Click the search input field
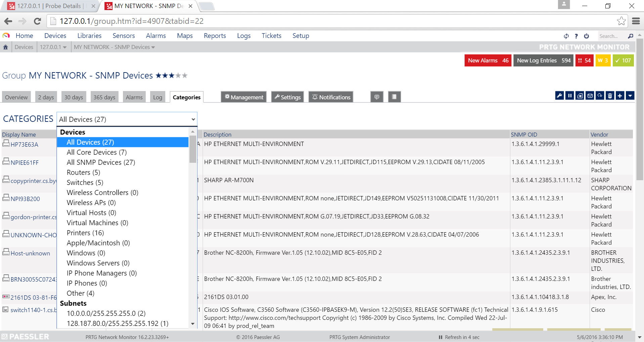644x342 pixels. [x=611, y=36]
